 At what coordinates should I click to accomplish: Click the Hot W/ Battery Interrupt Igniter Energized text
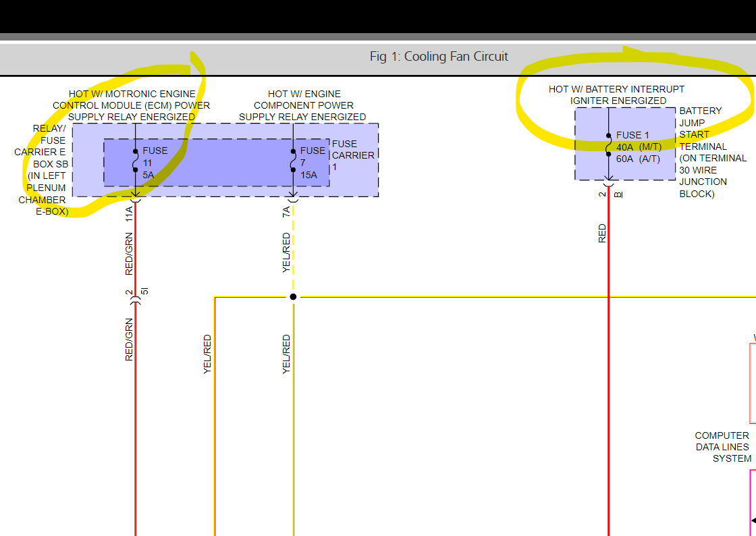point(617,95)
